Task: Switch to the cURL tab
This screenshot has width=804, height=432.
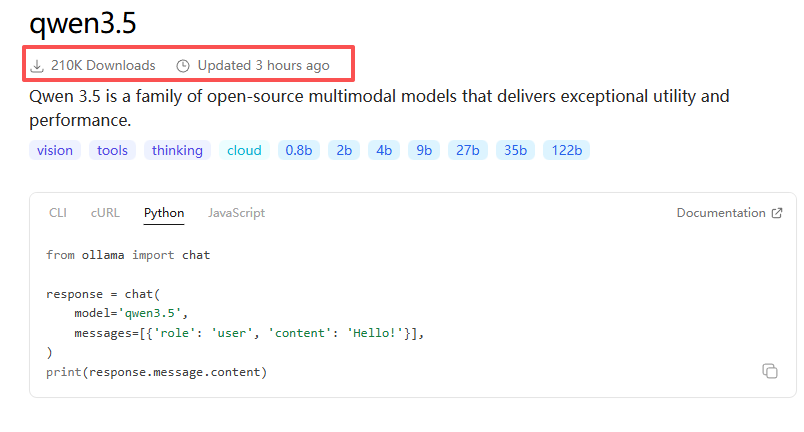Action: click(x=105, y=213)
